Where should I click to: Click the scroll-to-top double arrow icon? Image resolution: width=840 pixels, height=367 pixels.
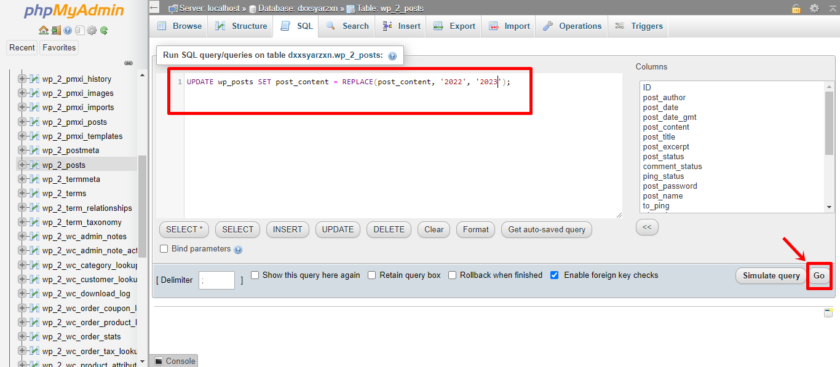pyautogui.click(x=831, y=8)
